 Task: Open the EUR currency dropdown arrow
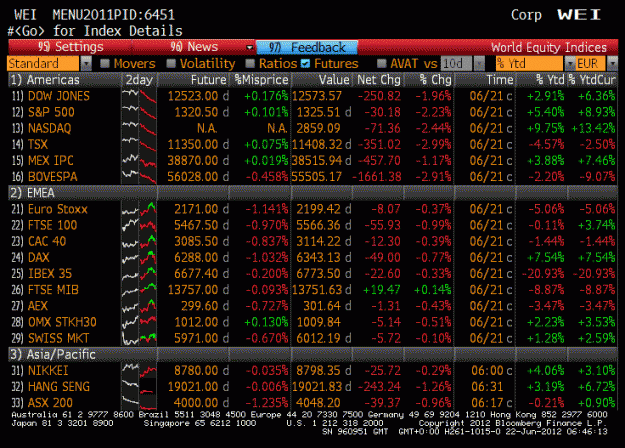(x=612, y=63)
